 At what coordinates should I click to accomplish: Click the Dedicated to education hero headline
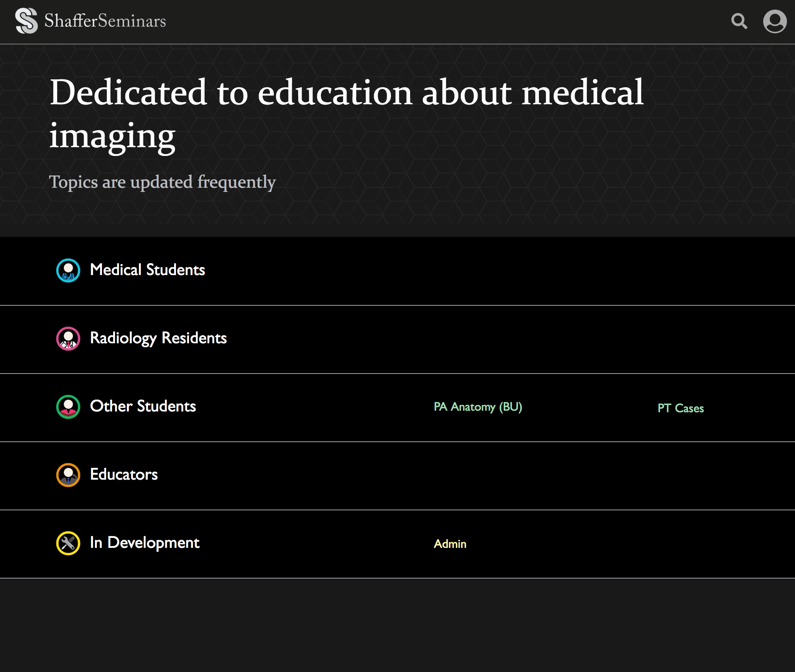click(x=346, y=114)
